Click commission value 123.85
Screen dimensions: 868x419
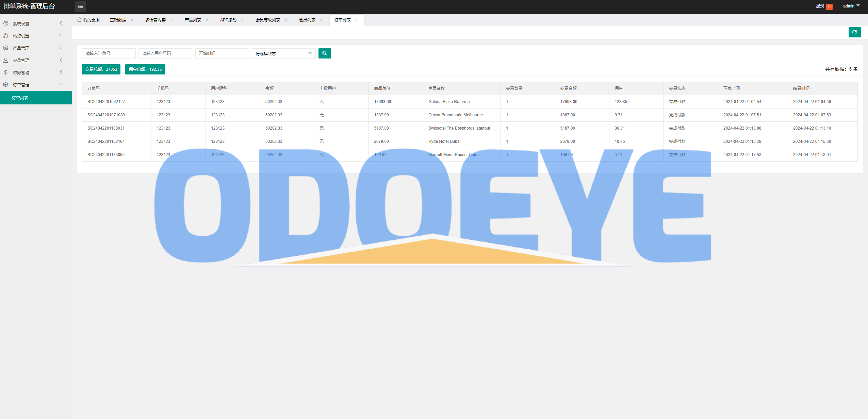[621, 102]
